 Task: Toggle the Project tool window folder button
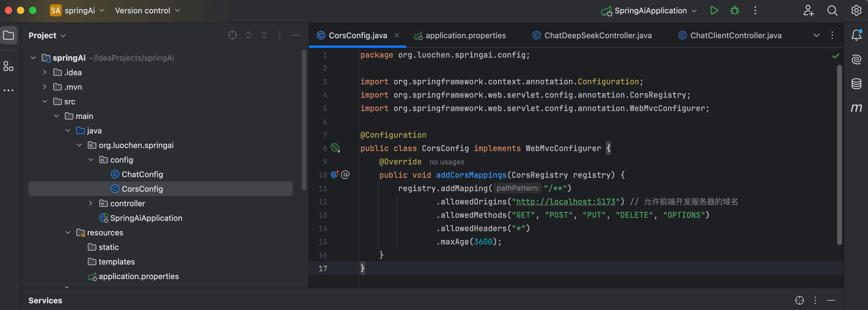8,35
